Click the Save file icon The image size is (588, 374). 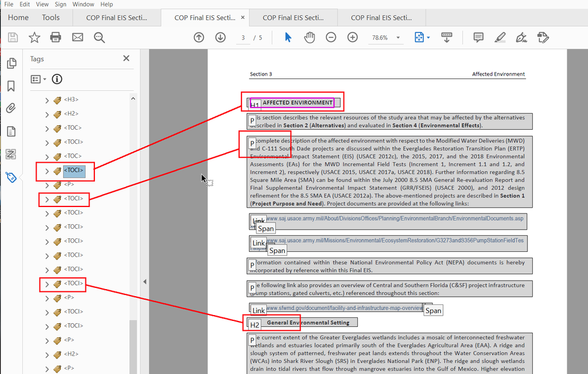click(x=13, y=37)
